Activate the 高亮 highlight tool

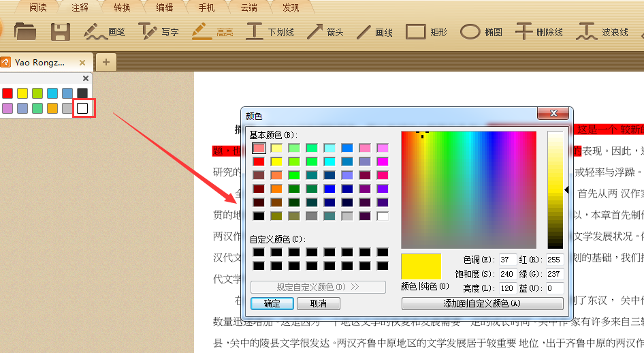(x=212, y=31)
